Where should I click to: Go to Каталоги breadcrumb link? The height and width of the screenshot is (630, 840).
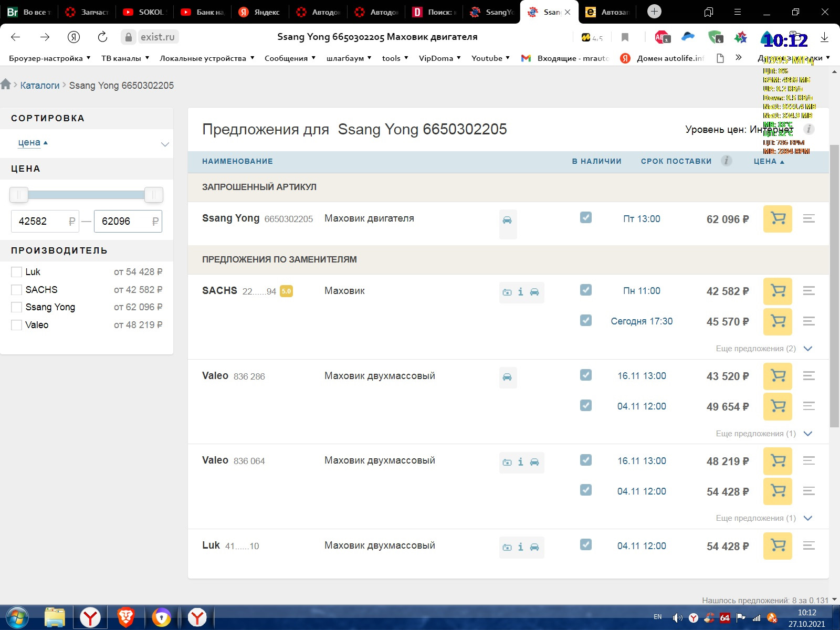point(40,85)
